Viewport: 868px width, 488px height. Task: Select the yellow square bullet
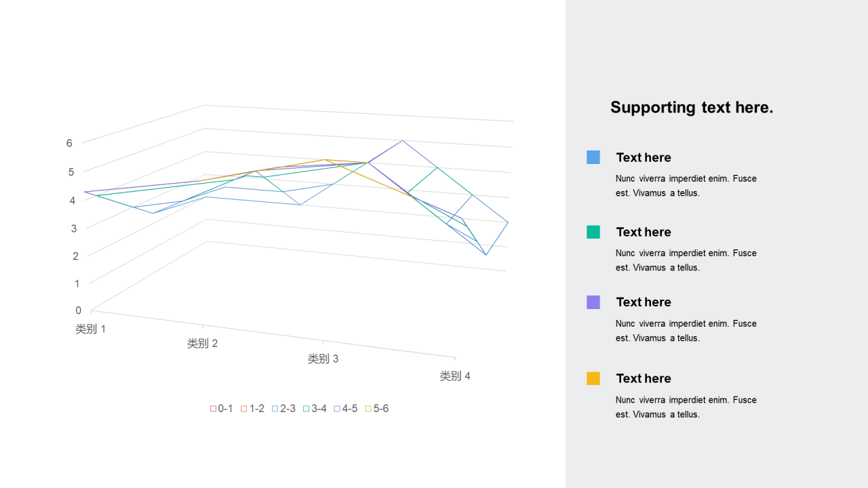tap(593, 378)
